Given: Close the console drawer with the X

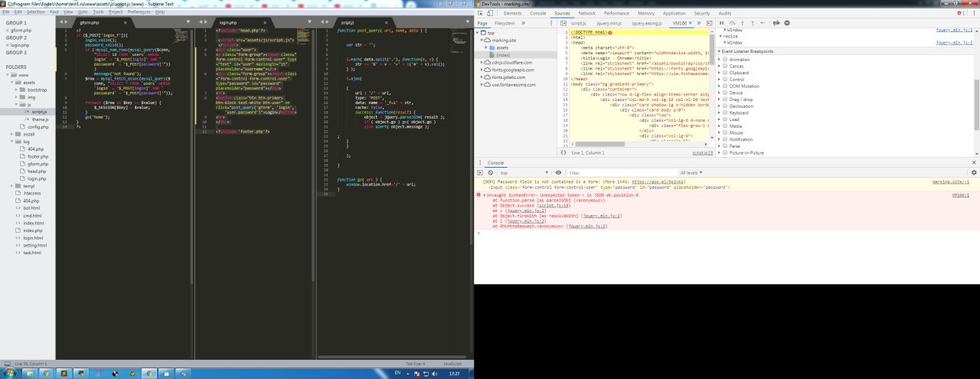Looking at the screenshot, I should click(974, 163).
